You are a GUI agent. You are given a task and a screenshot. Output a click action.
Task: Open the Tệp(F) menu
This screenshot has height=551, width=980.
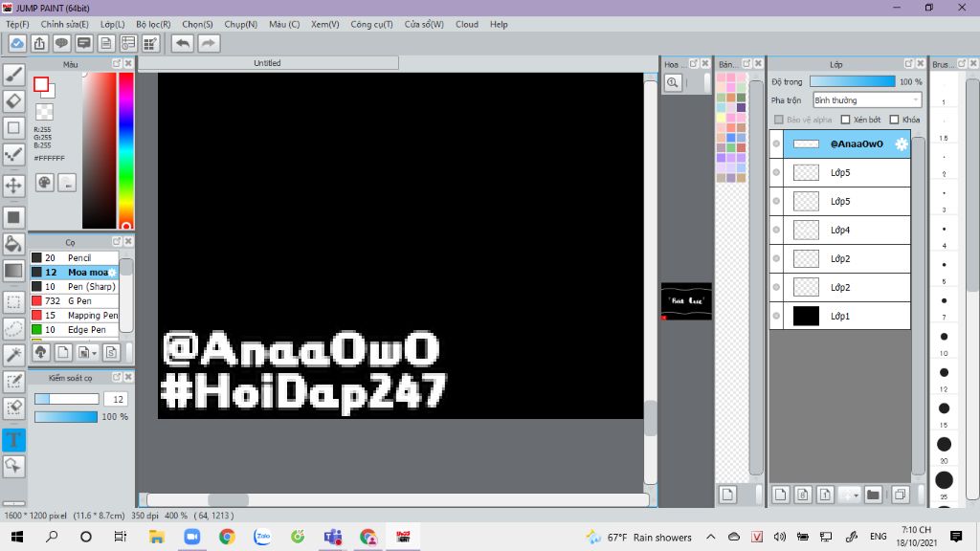(17, 24)
